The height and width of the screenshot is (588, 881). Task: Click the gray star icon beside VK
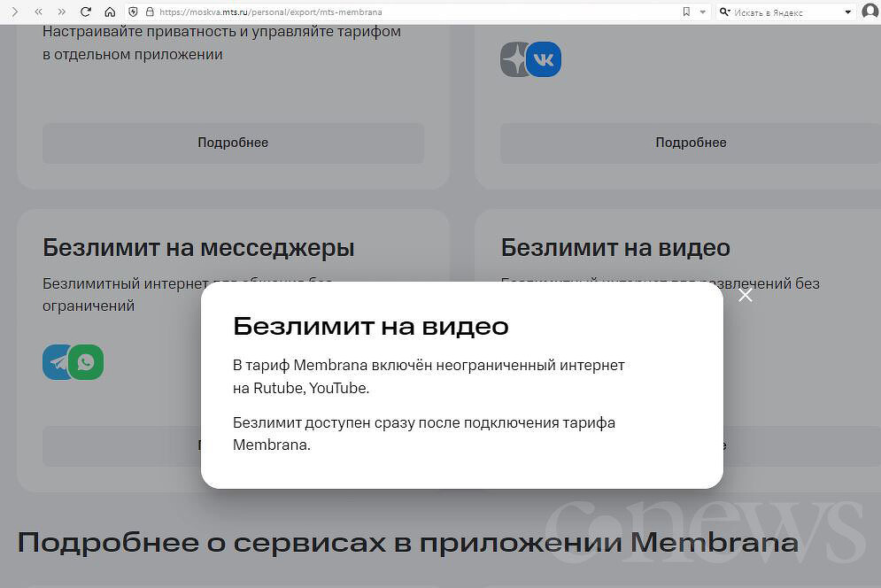tap(513, 59)
